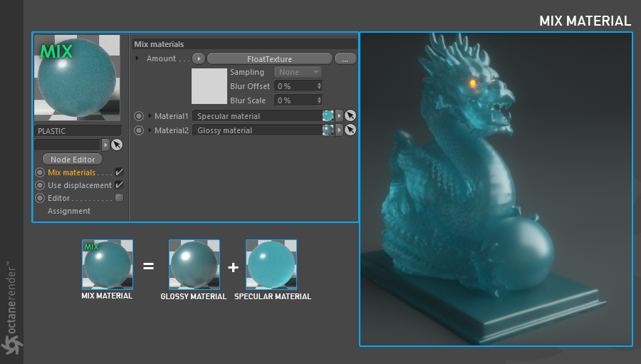Open the Node Editor
Screen dimensions: 641x364
(x=73, y=159)
